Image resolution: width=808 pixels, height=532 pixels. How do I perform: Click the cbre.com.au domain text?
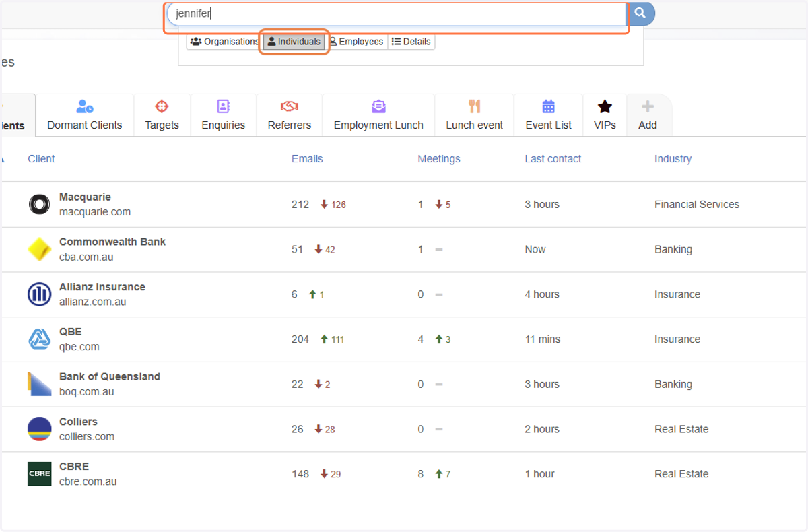pos(88,481)
